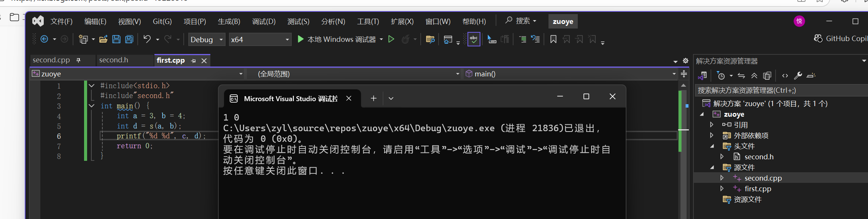Close the first.cpp tab
Viewport: 868px width, 219px height.
204,61
